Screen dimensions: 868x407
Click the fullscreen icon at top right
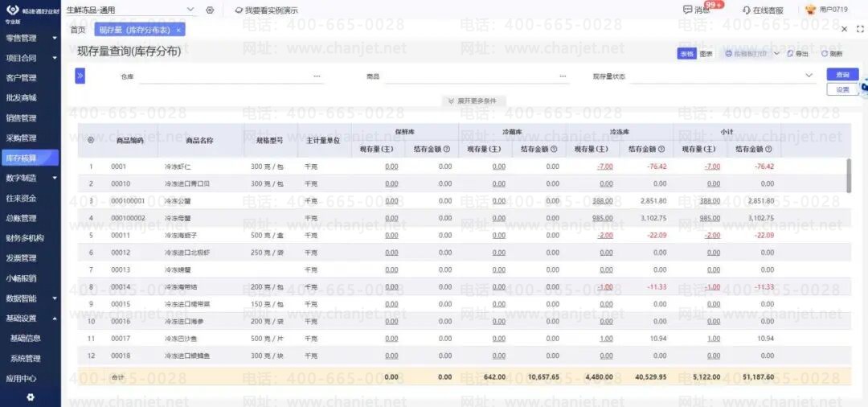[x=860, y=29]
